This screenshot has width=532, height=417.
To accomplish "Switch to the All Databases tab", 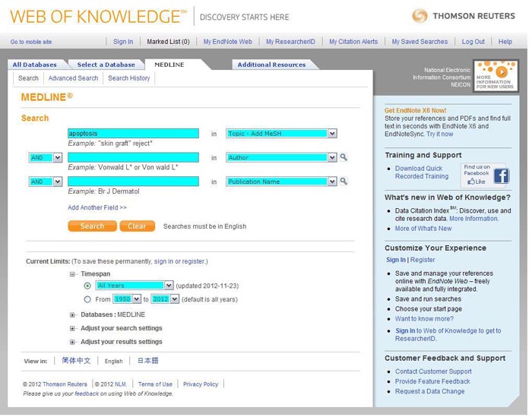I will click(35, 65).
